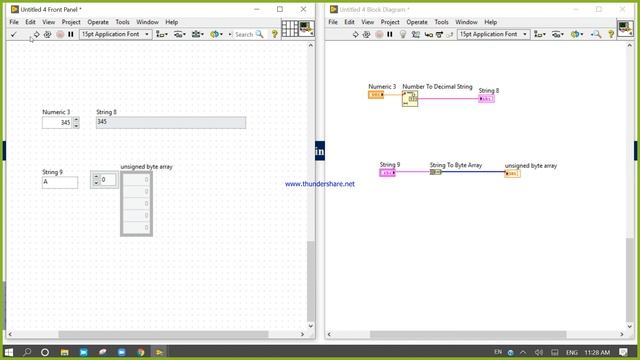This screenshot has width=640, height=360.
Task: Open Window menu in Block Diagram window
Action: point(466,22)
